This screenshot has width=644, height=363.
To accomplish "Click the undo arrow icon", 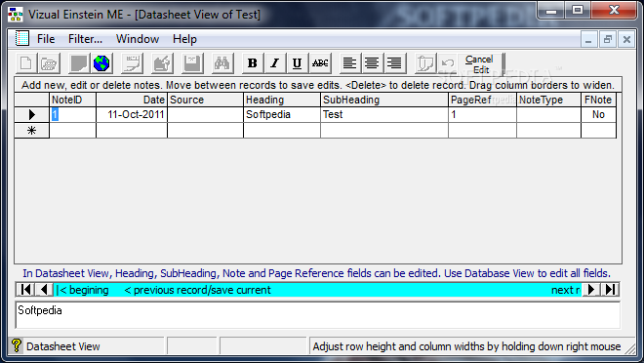I will click(447, 63).
